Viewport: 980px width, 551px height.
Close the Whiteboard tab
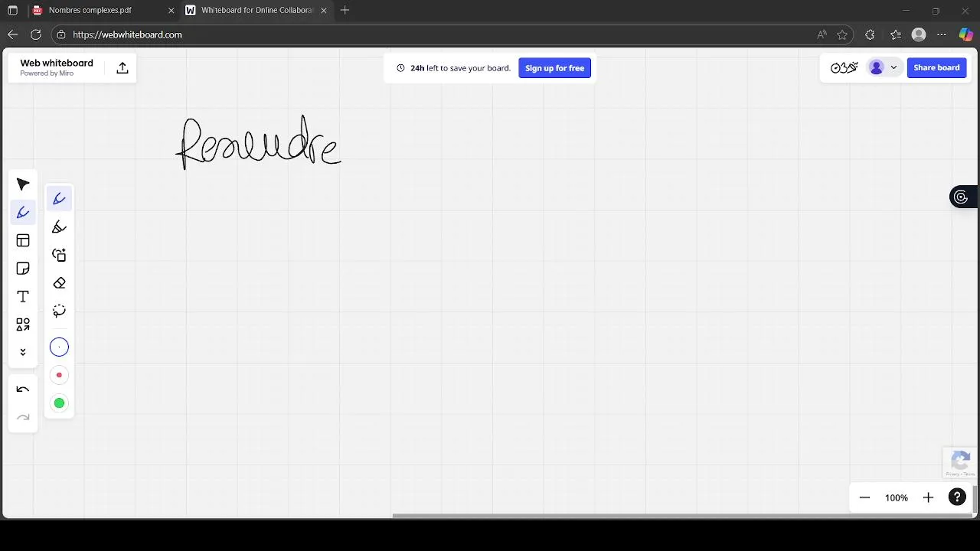point(324,11)
